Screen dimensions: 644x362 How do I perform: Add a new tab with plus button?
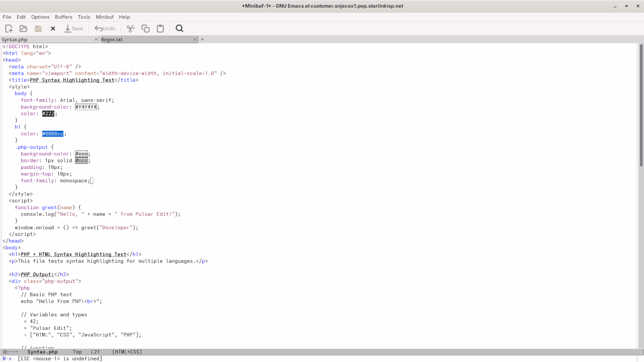(202, 39)
